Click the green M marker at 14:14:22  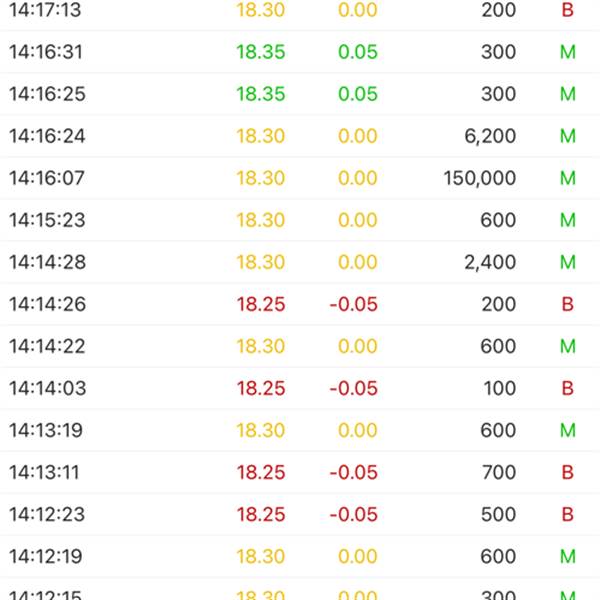pos(568,346)
